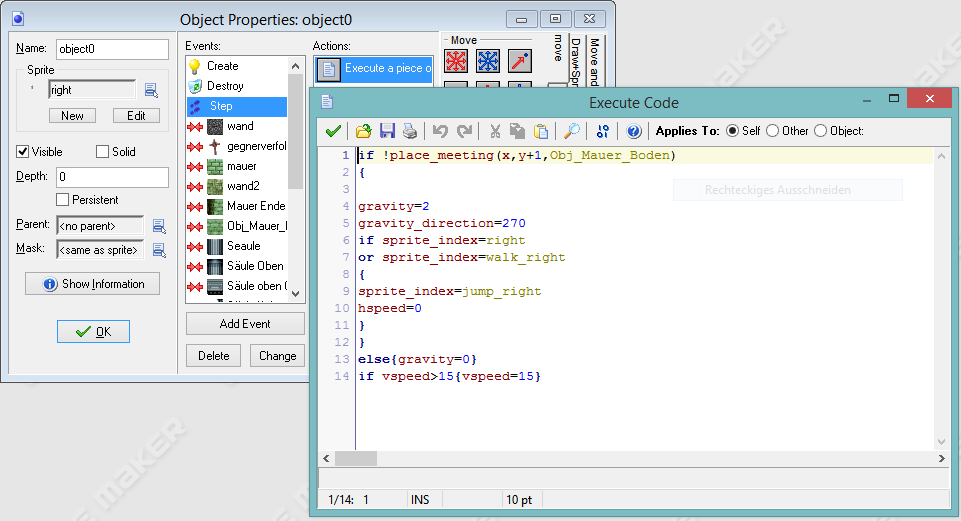Image resolution: width=961 pixels, height=521 pixels.
Task: Open the Parent selection menu
Action: pyautogui.click(x=158, y=226)
